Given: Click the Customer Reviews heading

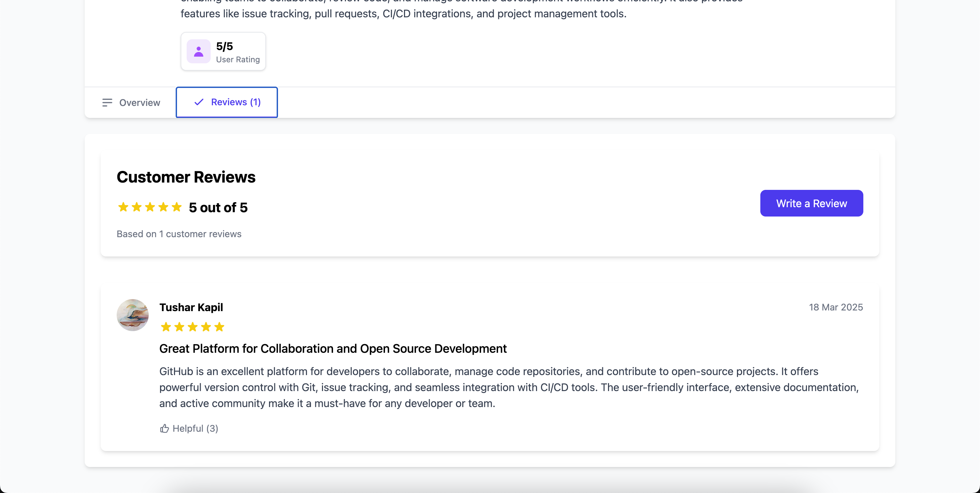Looking at the screenshot, I should 186,177.
